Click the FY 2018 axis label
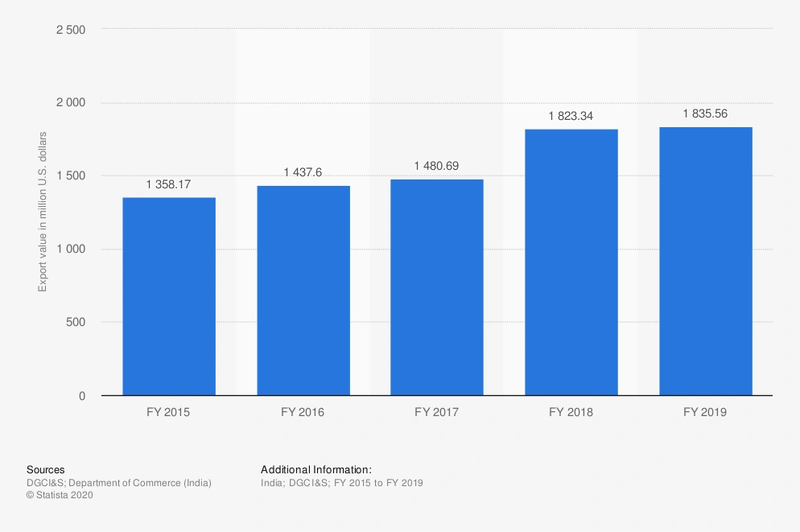800x532 pixels. click(571, 412)
